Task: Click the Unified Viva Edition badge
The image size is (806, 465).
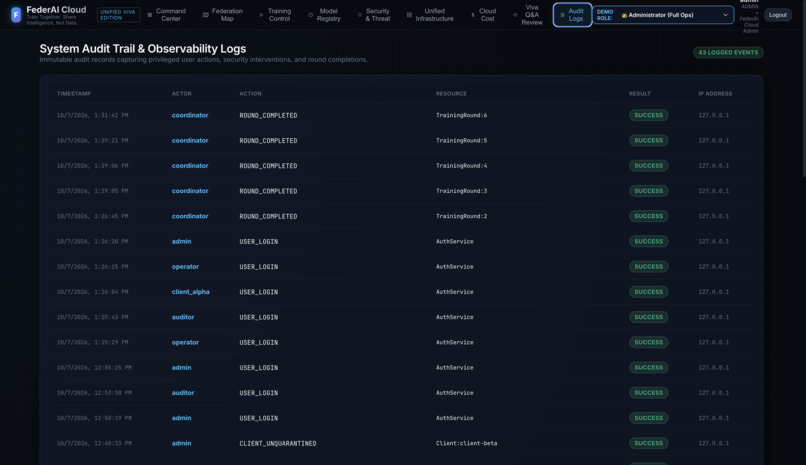Action: point(118,15)
